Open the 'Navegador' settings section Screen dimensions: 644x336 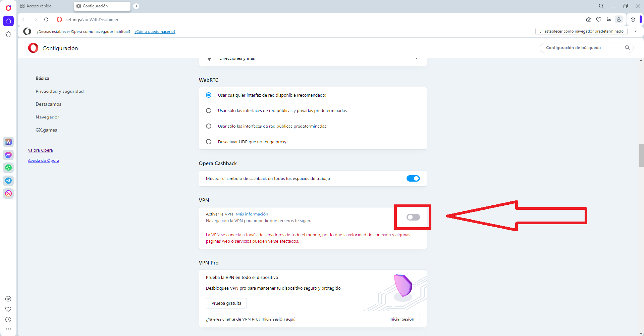pyautogui.click(x=47, y=117)
